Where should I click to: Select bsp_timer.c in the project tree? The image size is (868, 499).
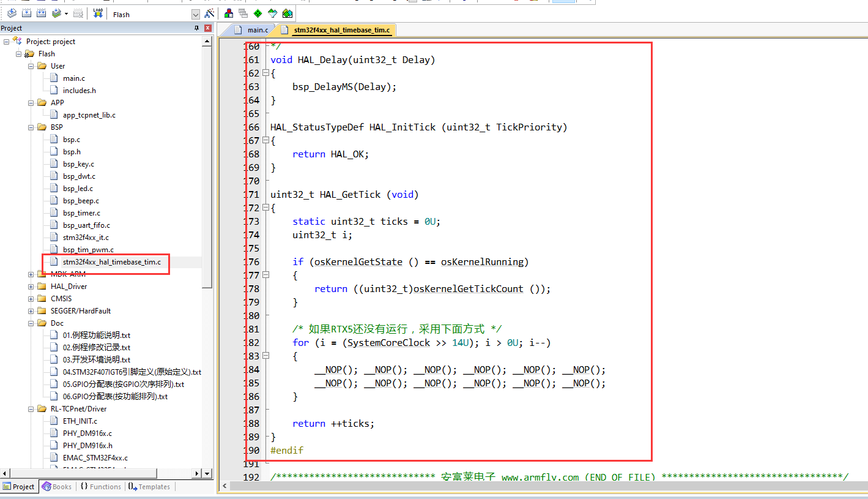tap(81, 213)
